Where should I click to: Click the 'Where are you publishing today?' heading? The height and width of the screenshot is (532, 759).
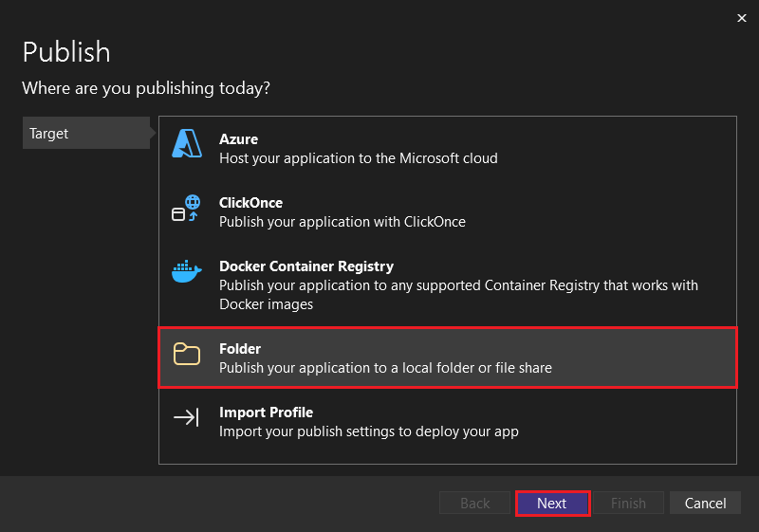pos(146,88)
